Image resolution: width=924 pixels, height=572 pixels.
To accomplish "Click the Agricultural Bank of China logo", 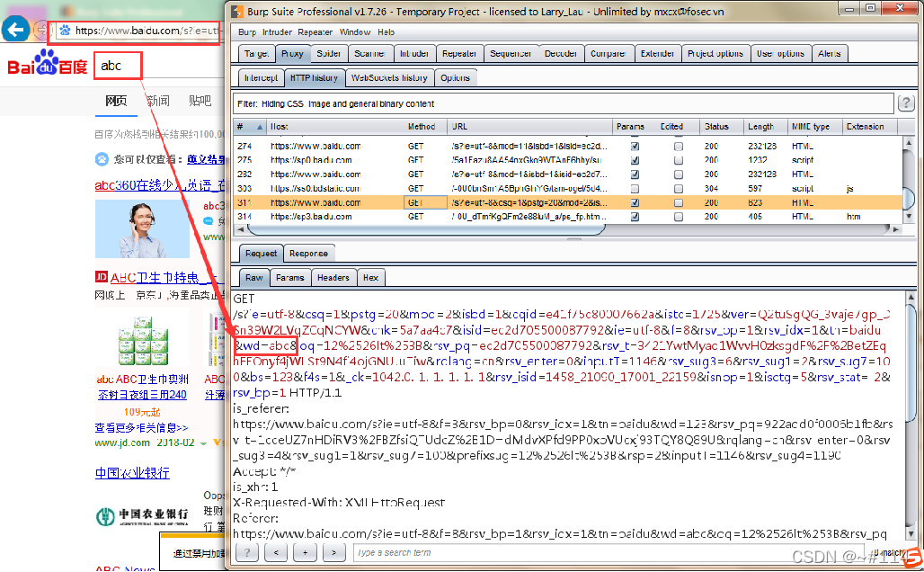I will point(142,516).
